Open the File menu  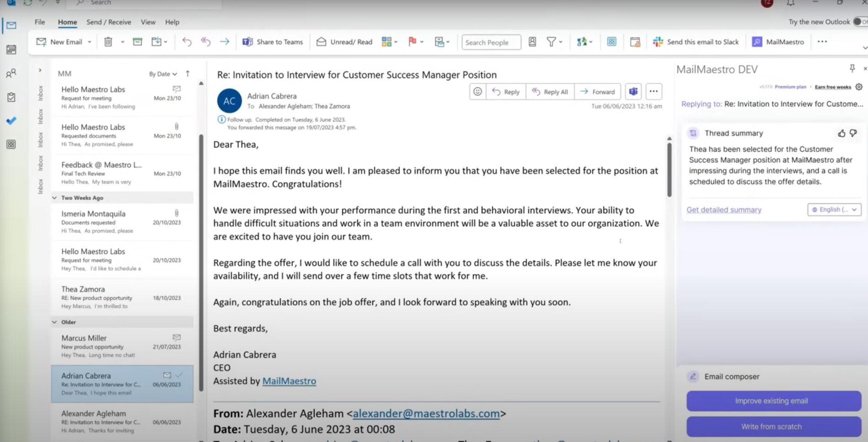(40, 22)
